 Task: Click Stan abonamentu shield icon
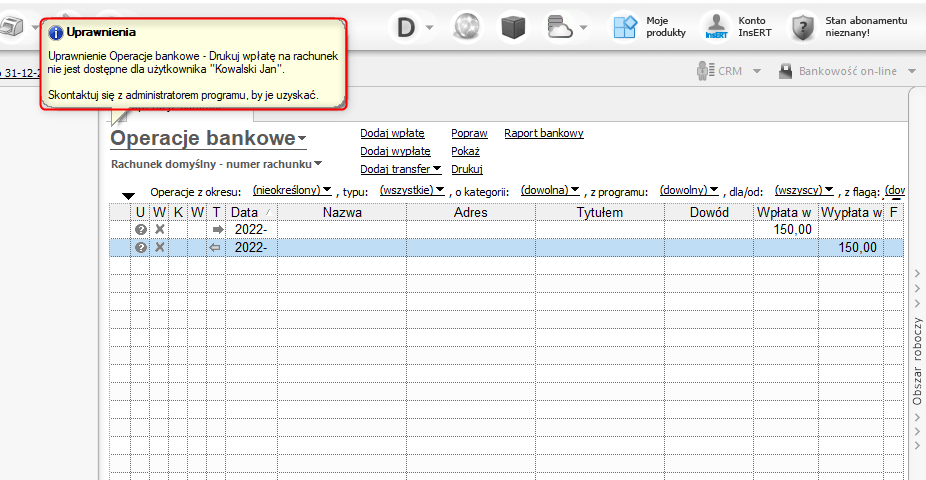pyautogui.click(x=803, y=27)
